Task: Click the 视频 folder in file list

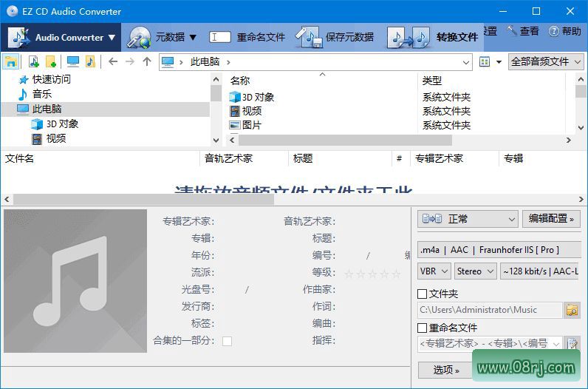Action: coord(252,111)
